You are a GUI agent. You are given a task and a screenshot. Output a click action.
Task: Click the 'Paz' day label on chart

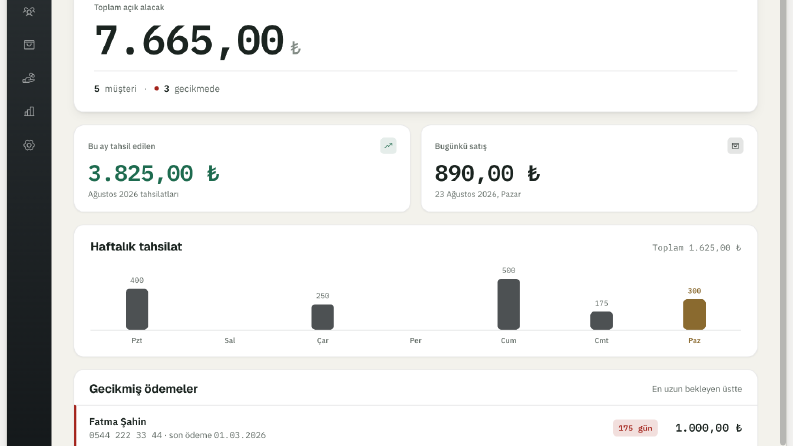694,340
